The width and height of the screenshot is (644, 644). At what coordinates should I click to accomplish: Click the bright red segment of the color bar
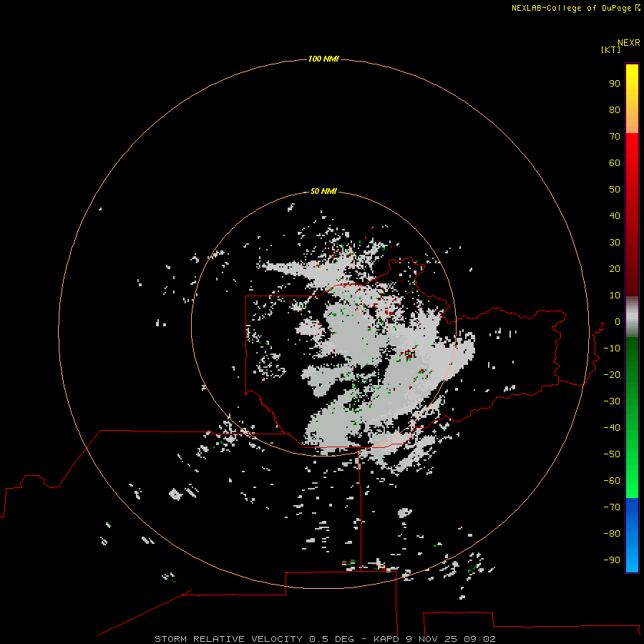[x=632, y=213]
